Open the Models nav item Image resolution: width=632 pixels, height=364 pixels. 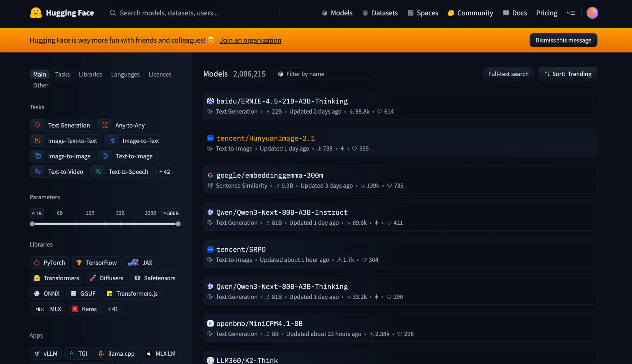tap(337, 13)
